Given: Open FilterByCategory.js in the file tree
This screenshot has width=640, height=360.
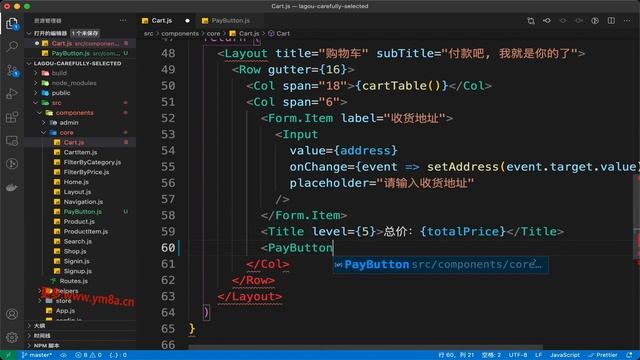Looking at the screenshot, I should [92, 162].
